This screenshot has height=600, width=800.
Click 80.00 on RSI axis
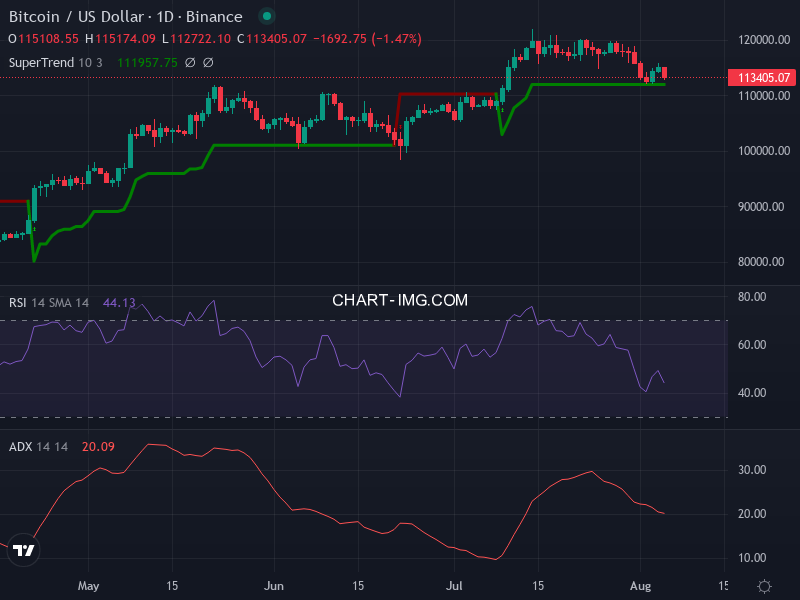(x=752, y=297)
